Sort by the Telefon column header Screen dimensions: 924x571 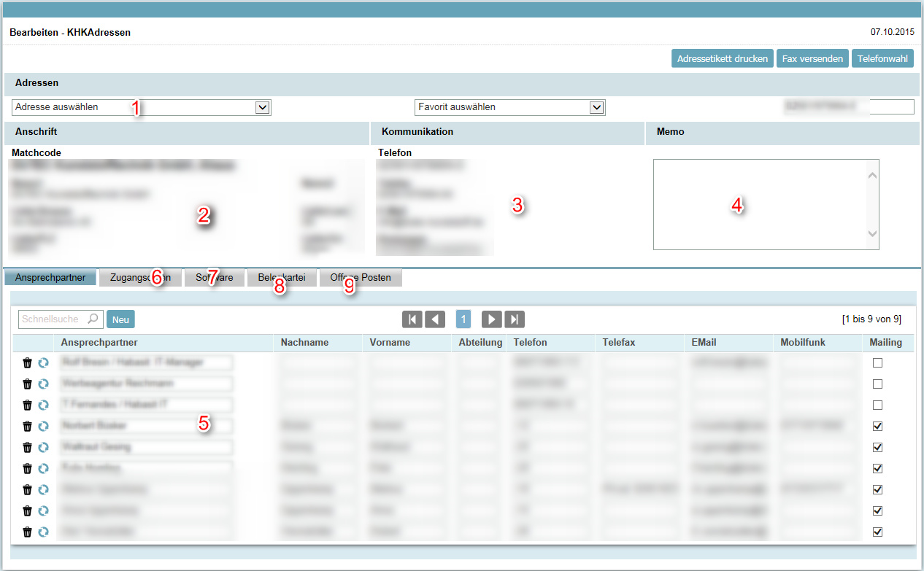point(530,343)
